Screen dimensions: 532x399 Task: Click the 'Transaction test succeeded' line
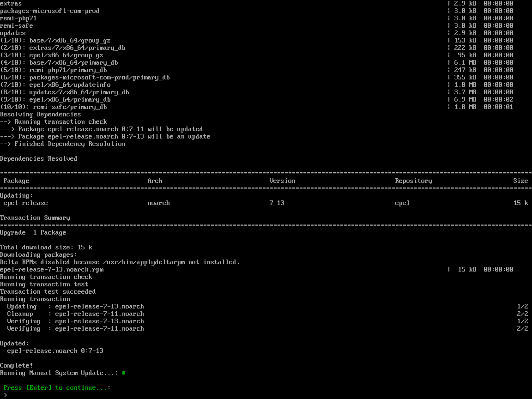(48, 292)
